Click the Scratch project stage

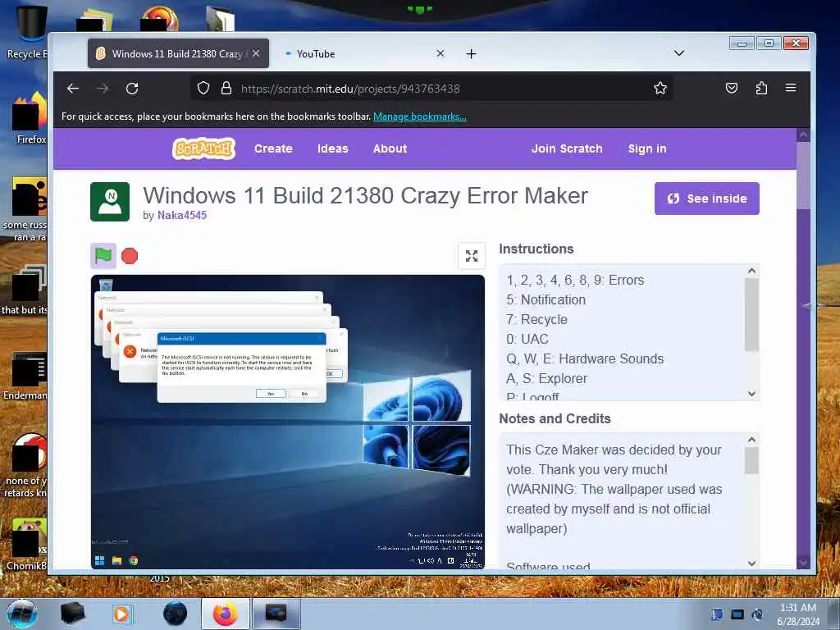(288, 422)
